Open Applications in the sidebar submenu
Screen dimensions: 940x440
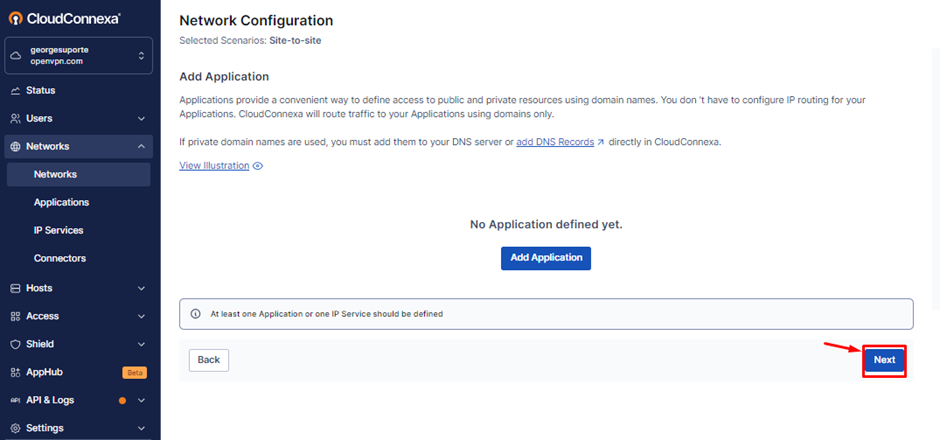(61, 203)
